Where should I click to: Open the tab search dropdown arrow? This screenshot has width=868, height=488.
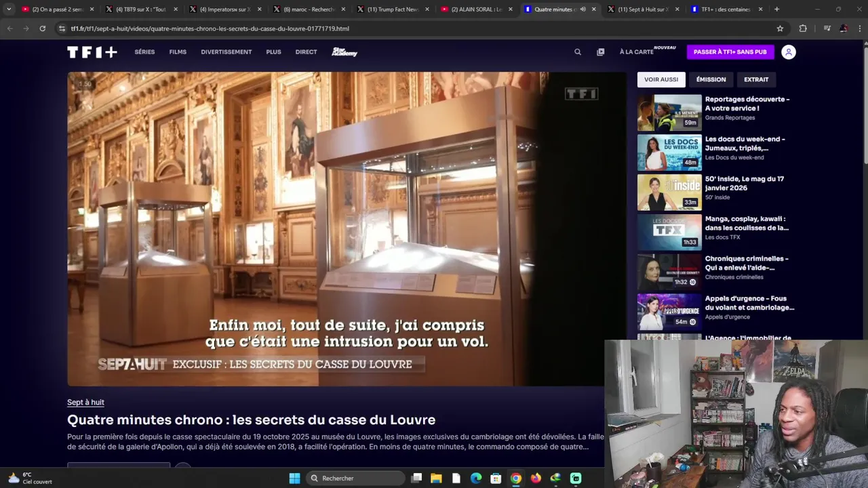coord(8,9)
